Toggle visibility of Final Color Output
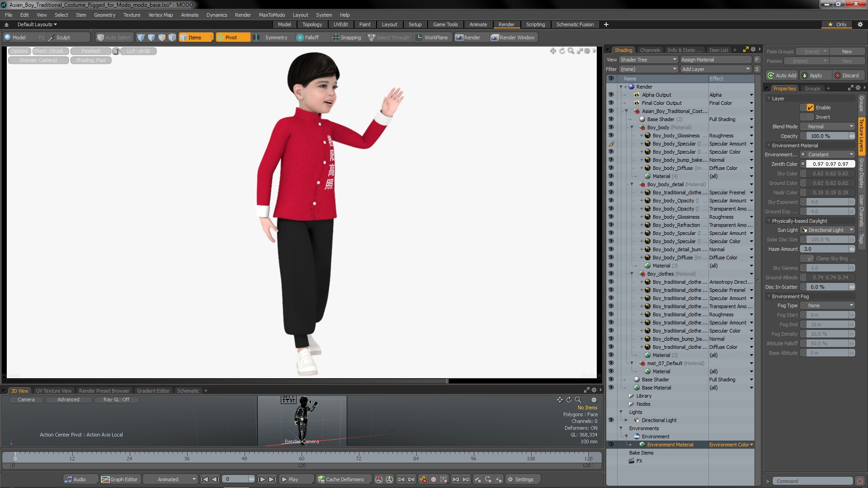 tap(611, 103)
